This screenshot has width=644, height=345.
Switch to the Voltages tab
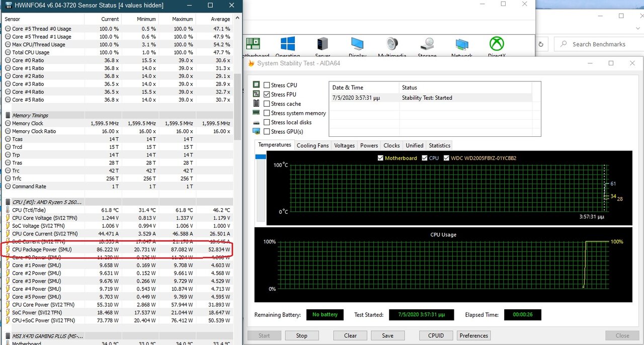click(344, 145)
